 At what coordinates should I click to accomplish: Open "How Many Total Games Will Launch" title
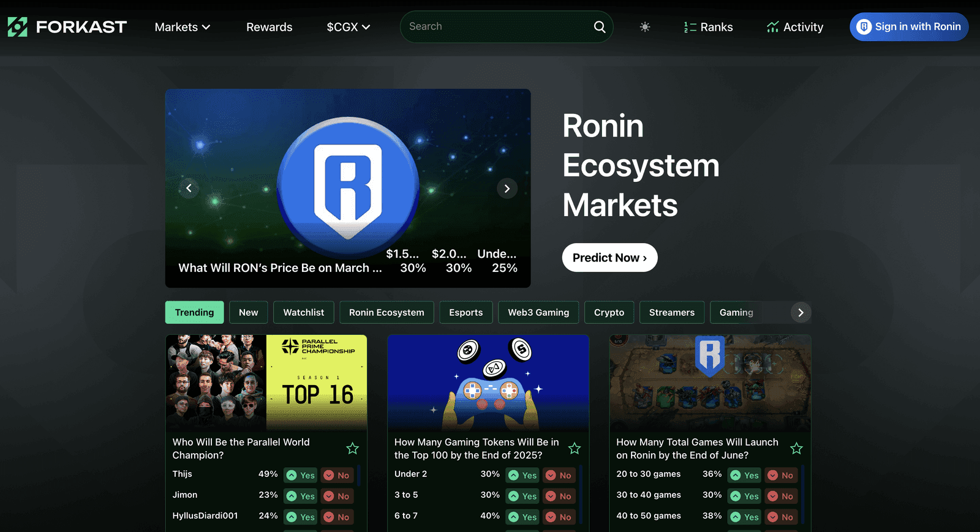pos(697,449)
